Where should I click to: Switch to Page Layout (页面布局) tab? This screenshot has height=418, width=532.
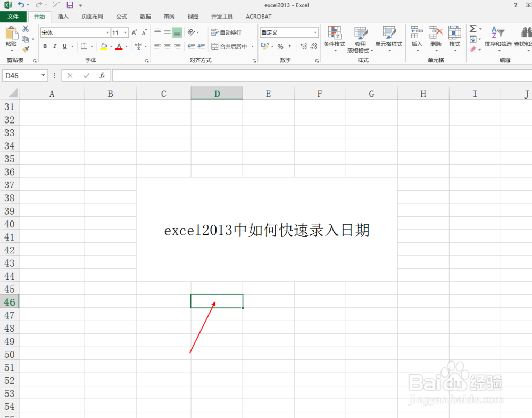(92, 17)
